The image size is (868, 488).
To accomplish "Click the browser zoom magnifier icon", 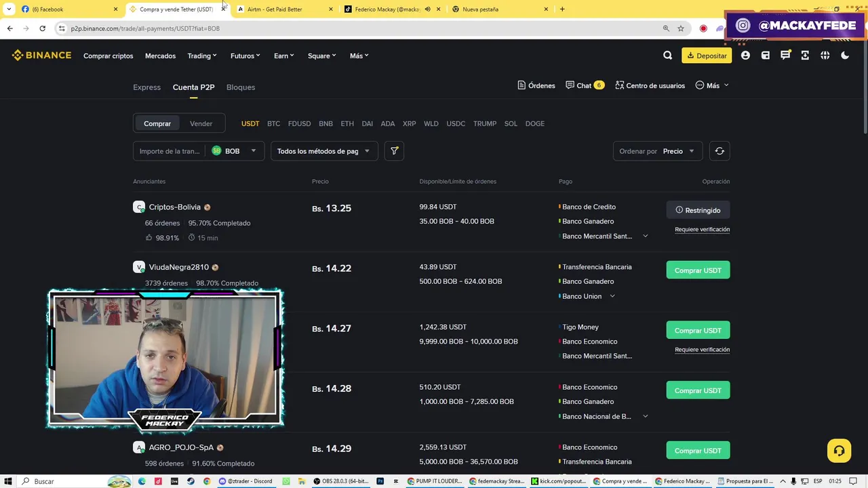I will [x=666, y=28].
